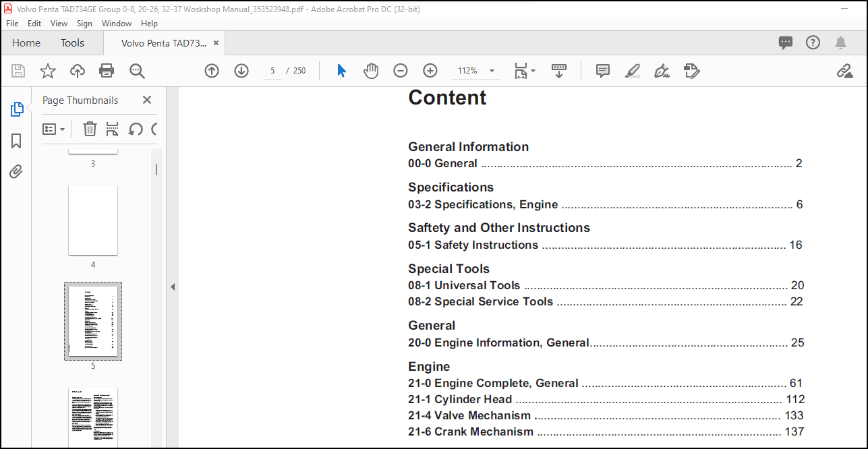Bookmark this file with the star icon
The image size is (868, 449).
(x=48, y=71)
